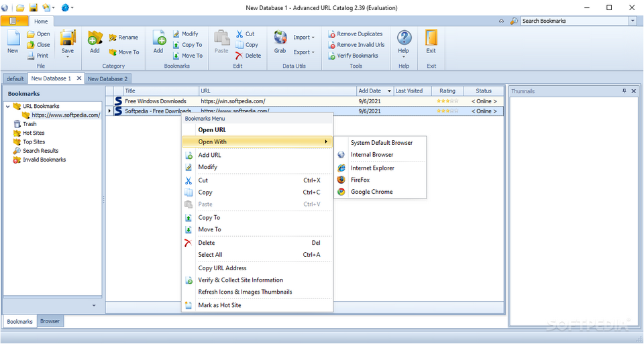This screenshot has width=644, height=344.
Task: Click the Save floppy disk icon
Action: [x=68, y=38]
